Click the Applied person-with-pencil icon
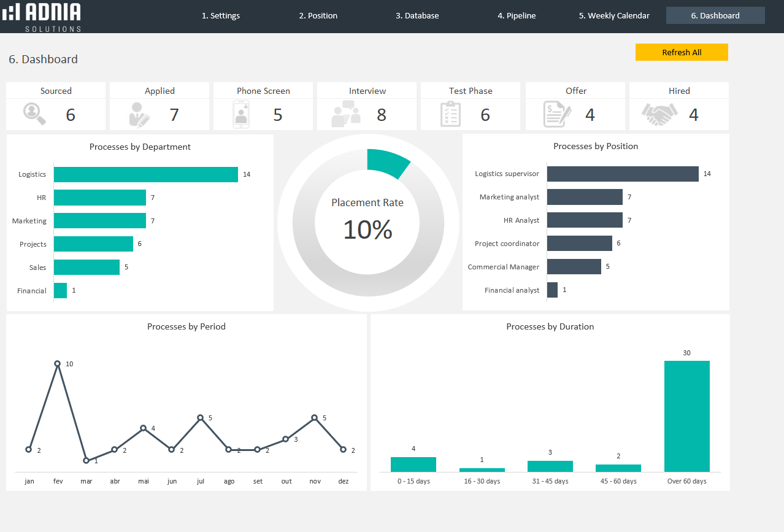The image size is (784, 532). pos(139,115)
